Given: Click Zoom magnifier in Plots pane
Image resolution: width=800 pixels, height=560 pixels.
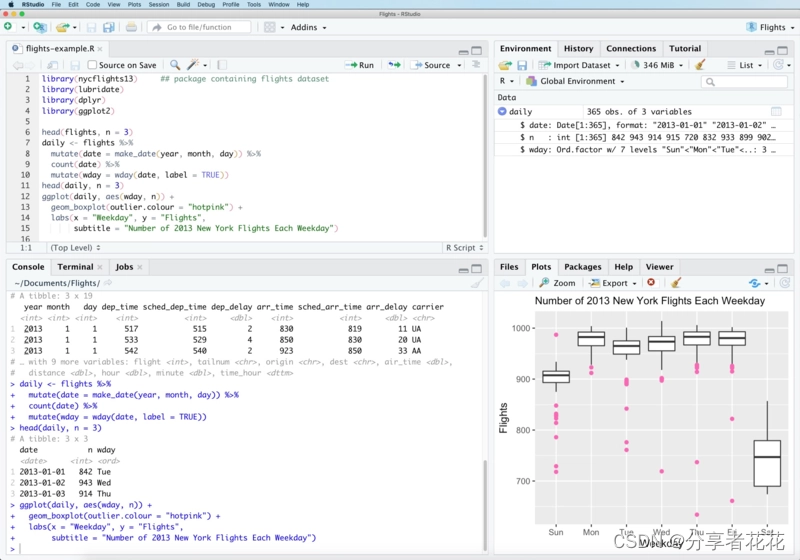Looking at the screenshot, I should pos(557,283).
